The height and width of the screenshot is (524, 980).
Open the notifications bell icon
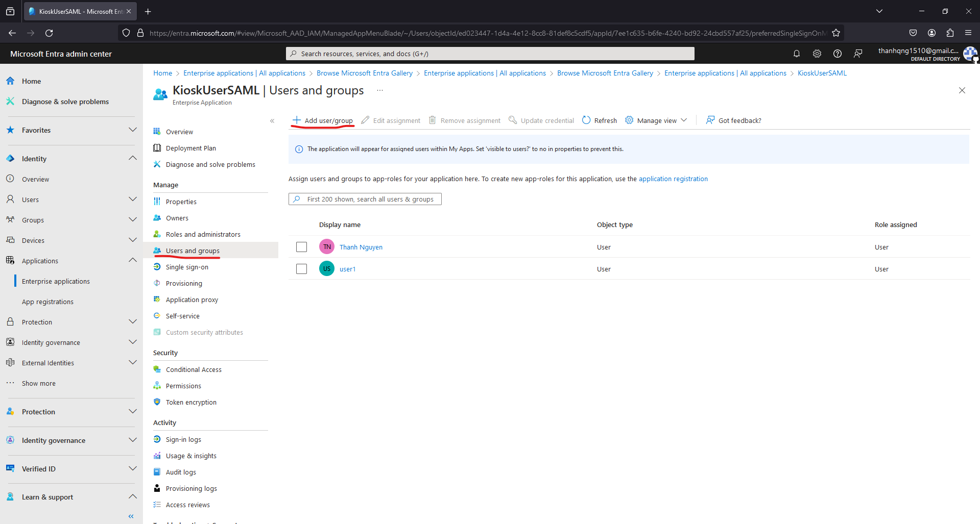point(796,54)
